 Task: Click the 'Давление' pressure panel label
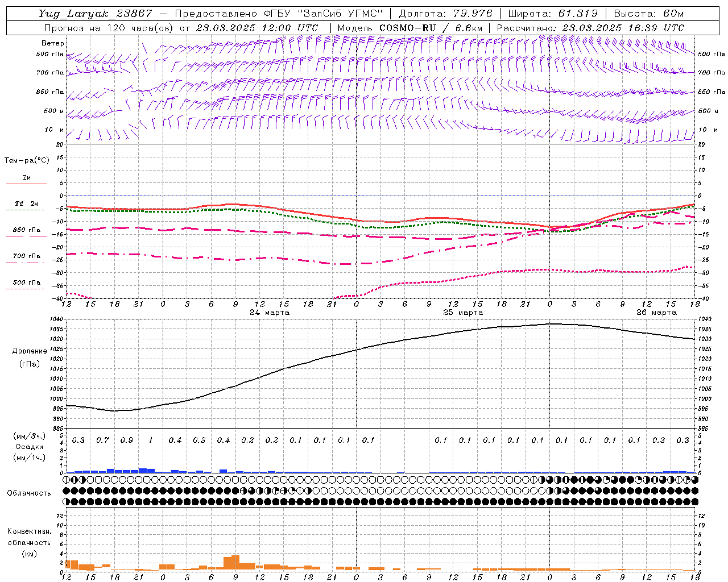pyautogui.click(x=29, y=351)
